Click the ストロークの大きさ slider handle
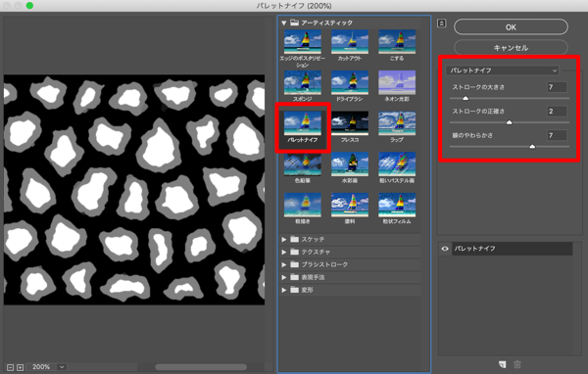 coord(465,98)
